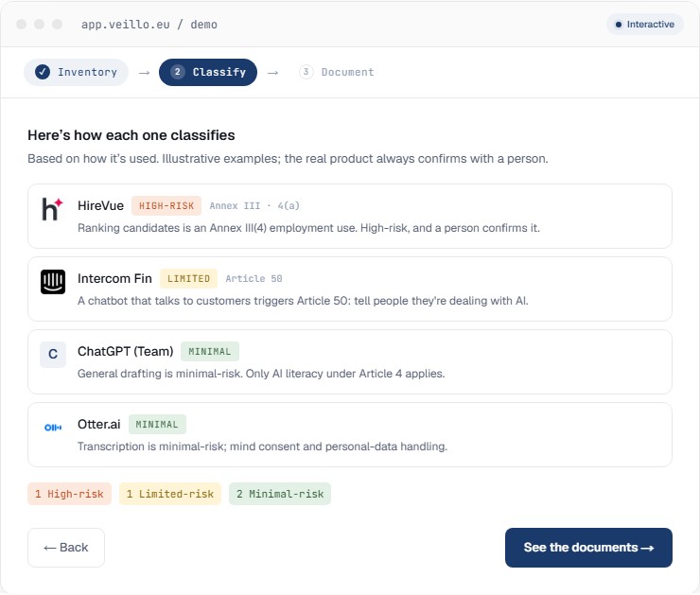Select the Classify step
Viewport: 700px width, 595px height.
pos(208,72)
